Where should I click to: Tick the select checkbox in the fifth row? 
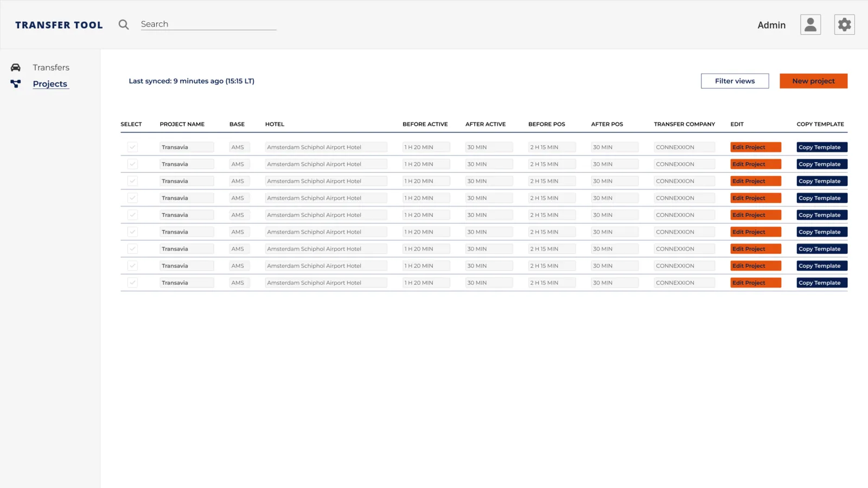tap(132, 215)
